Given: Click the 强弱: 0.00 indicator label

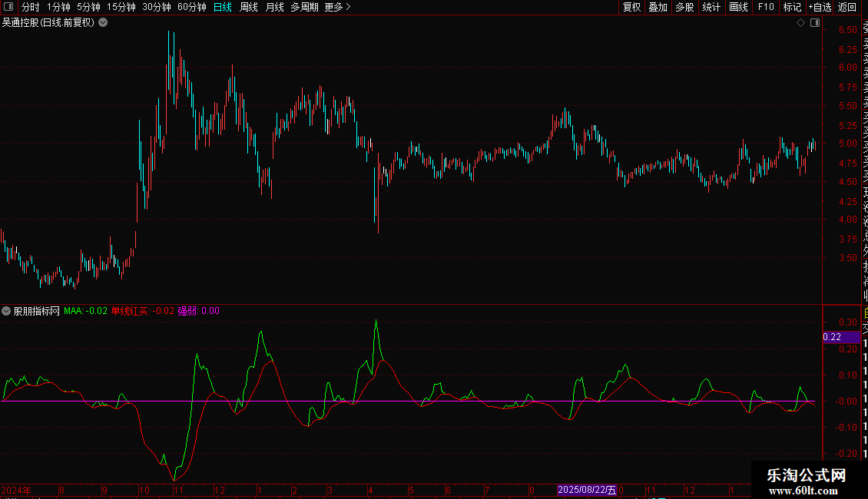Looking at the screenshot, I should coord(198,311).
